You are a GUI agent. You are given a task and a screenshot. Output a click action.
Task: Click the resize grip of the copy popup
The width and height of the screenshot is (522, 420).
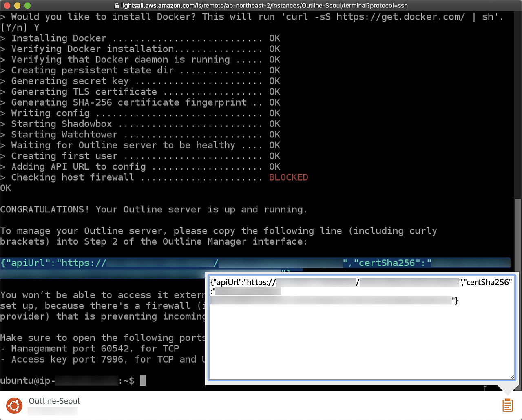pyautogui.click(x=512, y=377)
